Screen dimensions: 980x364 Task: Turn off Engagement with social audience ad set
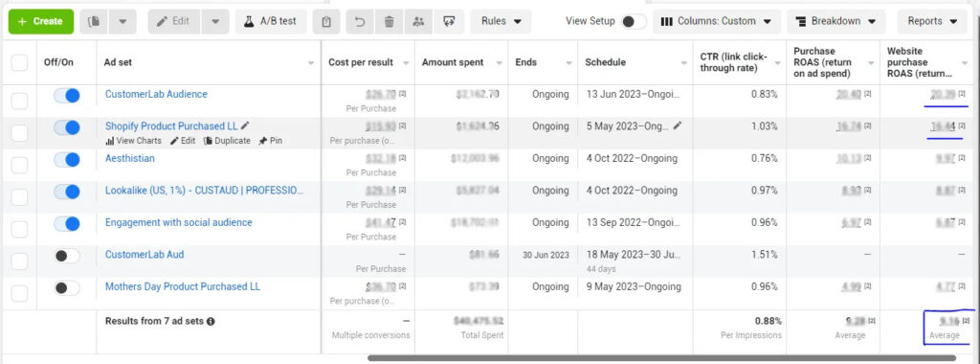pos(67,223)
